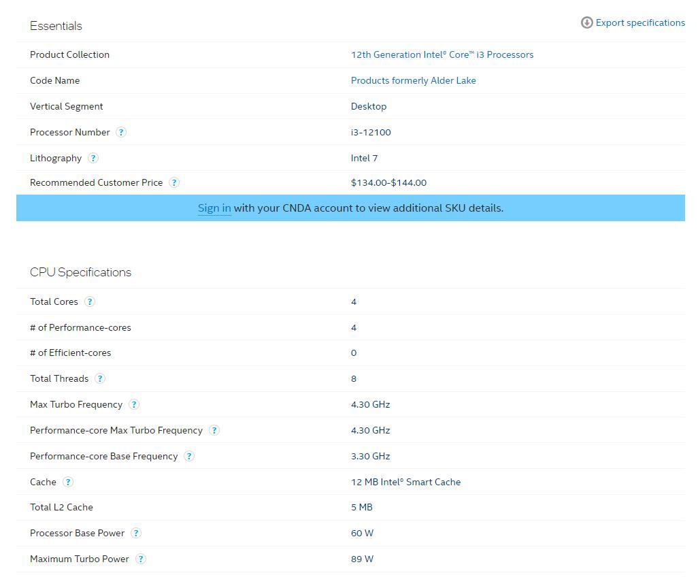Click the Product Collection label
700x588 pixels.
tap(69, 54)
